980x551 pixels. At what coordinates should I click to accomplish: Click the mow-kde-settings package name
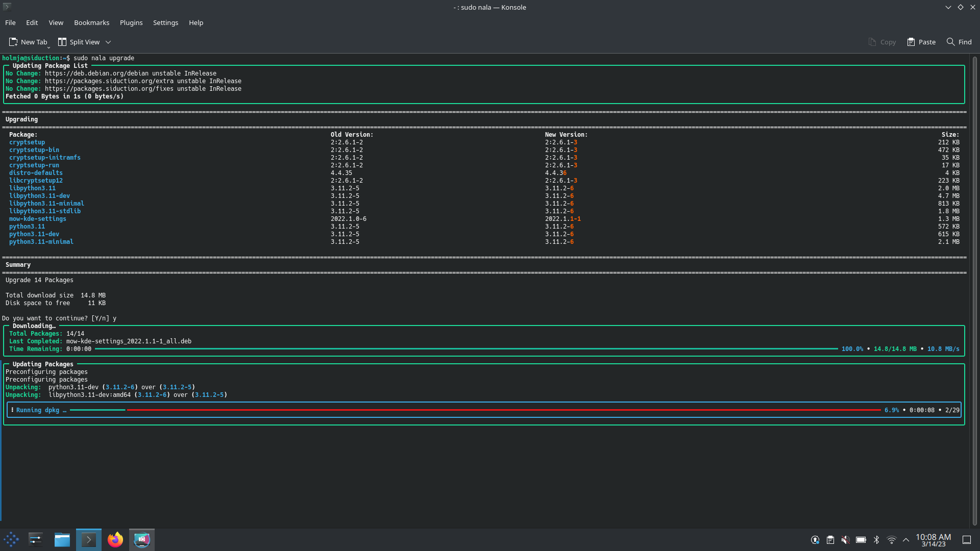(x=38, y=219)
